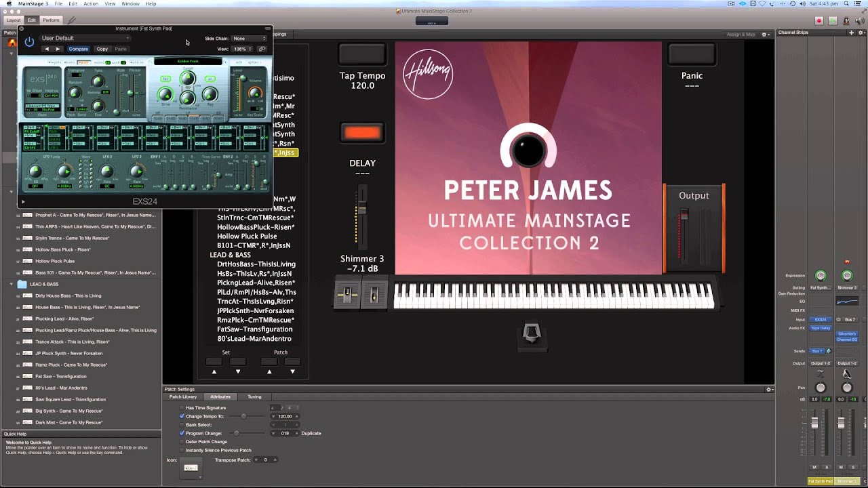Click the plugin Copy button
Viewport: 868px width, 488px height.
point(102,49)
